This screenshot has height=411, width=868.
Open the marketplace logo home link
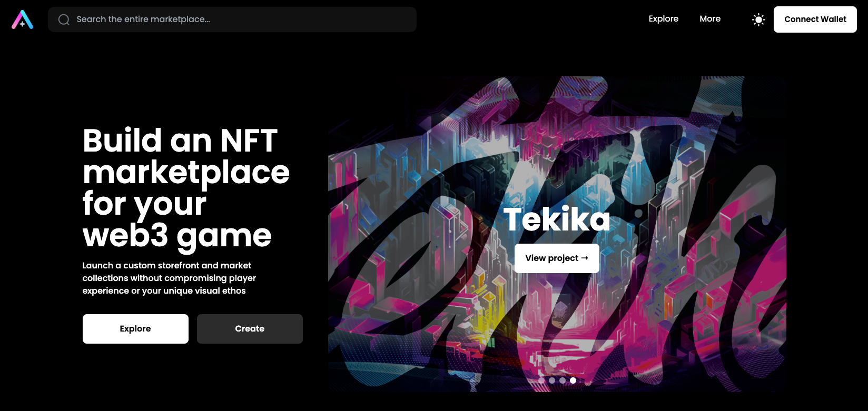[x=23, y=19]
